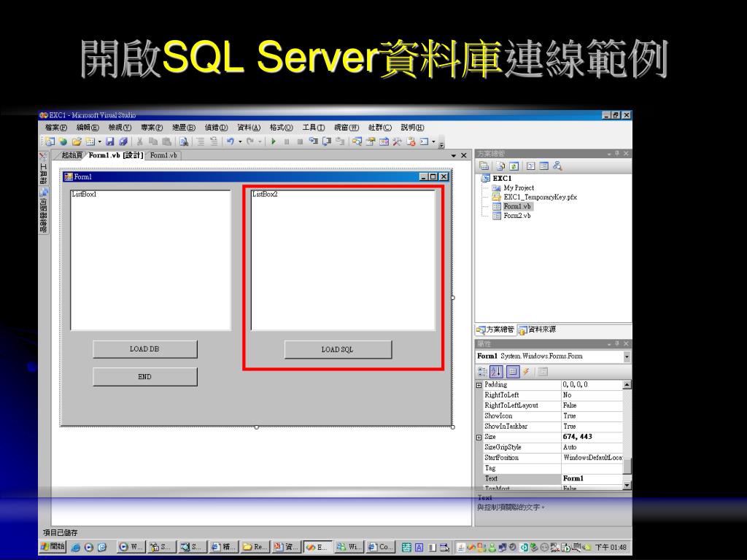This screenshot has width=747, height=560.
Task: Open the active documents list dropdown arrow
Action: click(454, 156)
